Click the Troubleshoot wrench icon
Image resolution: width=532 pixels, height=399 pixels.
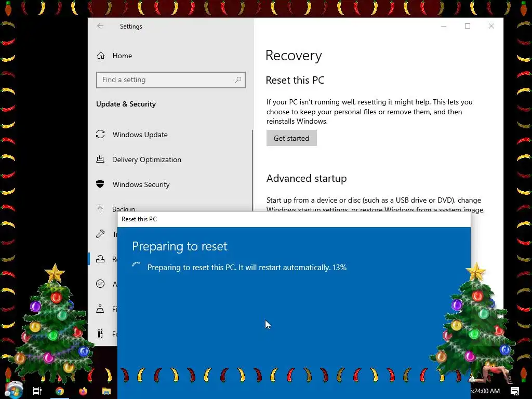tap(100, 234)
